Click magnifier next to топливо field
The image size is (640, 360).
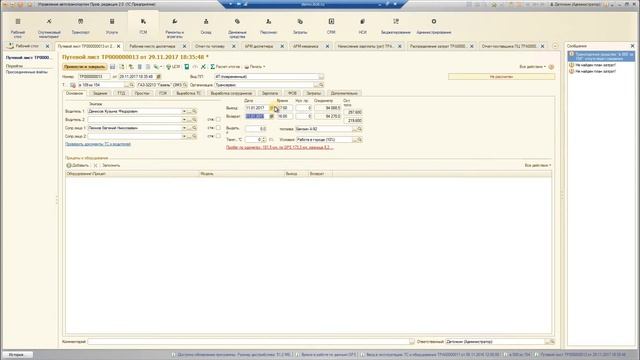(360, 129)
